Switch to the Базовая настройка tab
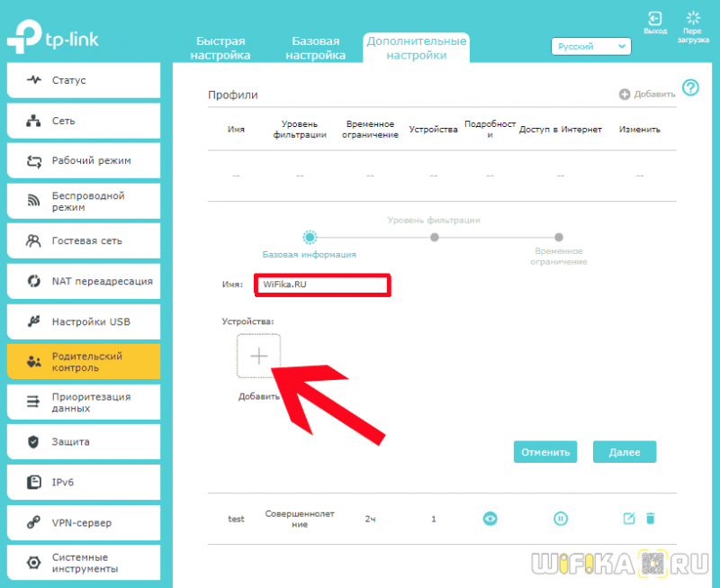 (x=316, y=48)
